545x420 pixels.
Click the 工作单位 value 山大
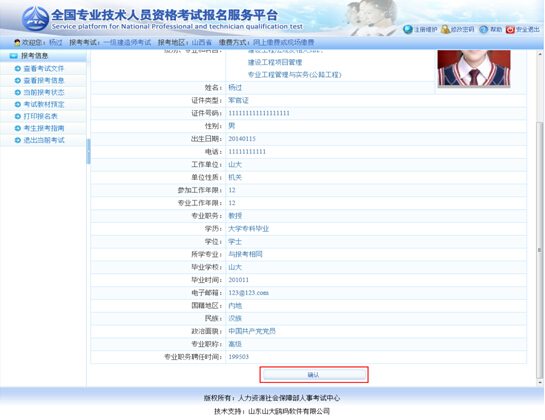click(x=235, y=164)
